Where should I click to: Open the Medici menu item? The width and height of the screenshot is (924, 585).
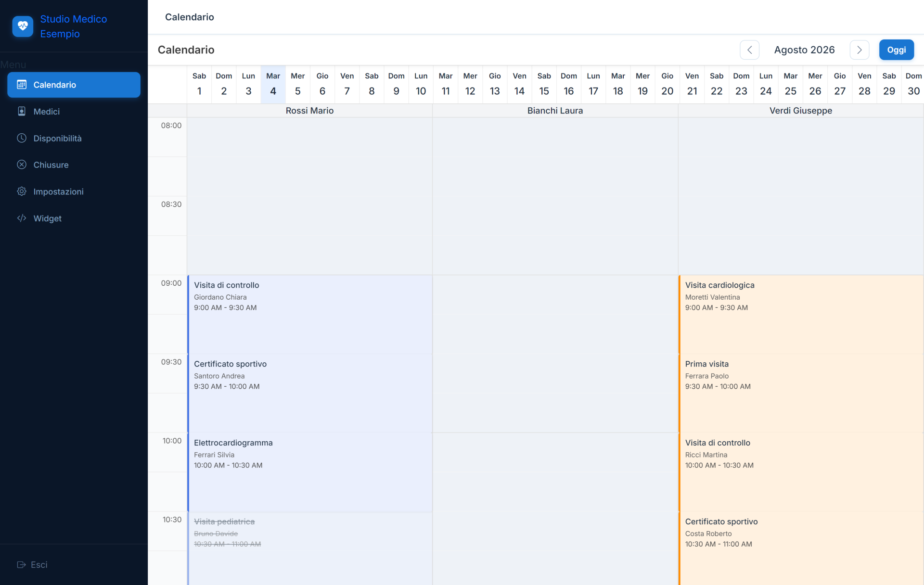[74, 112]
